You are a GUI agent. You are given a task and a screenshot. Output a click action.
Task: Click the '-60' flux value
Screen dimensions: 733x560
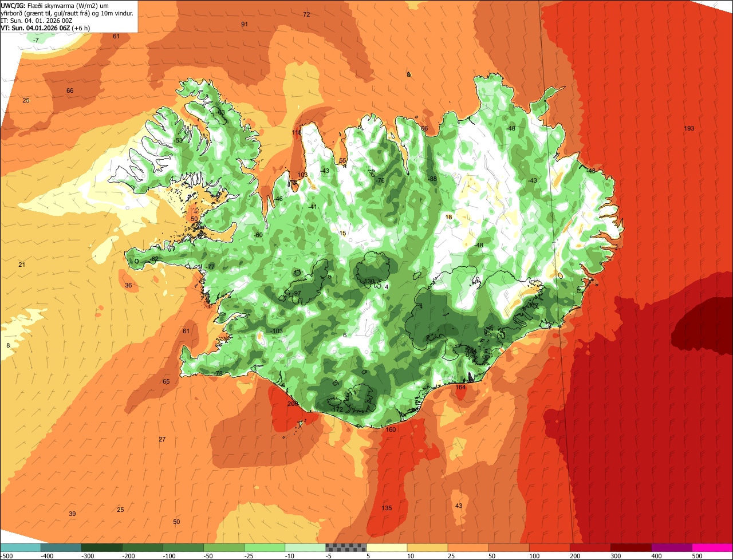point(258,235)
